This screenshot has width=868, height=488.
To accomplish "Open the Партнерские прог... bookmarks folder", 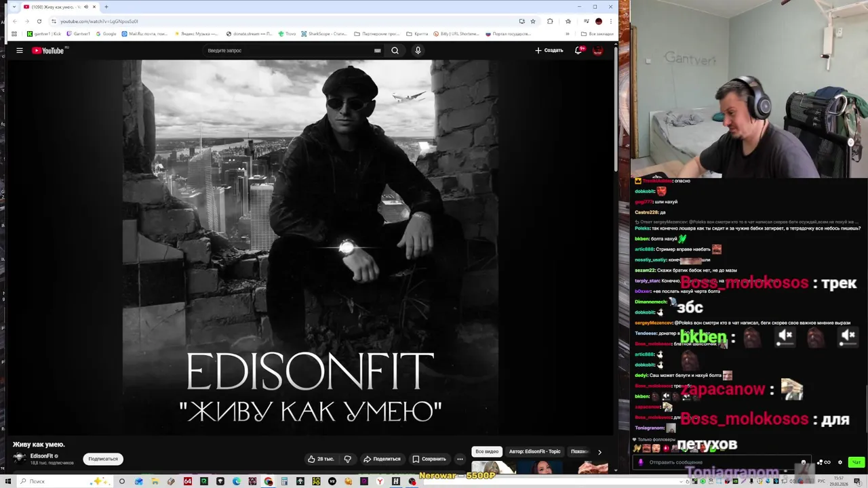I will [x=378, y=34].
